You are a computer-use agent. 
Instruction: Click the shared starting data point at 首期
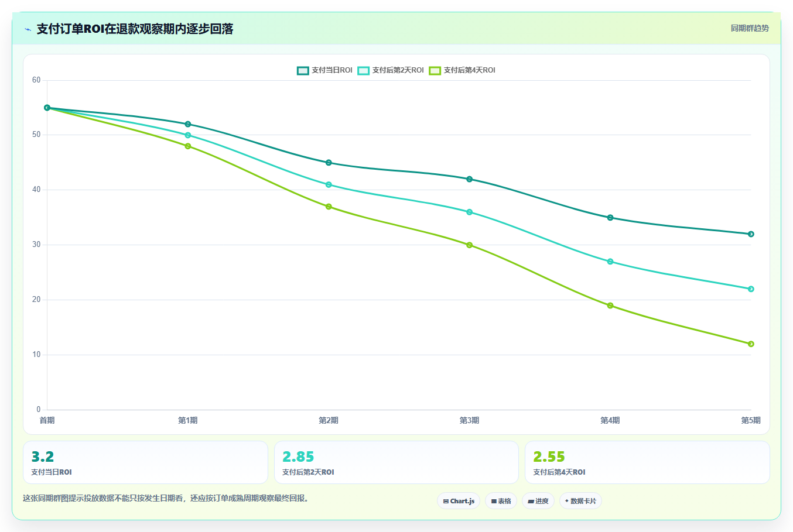(47, 108)
